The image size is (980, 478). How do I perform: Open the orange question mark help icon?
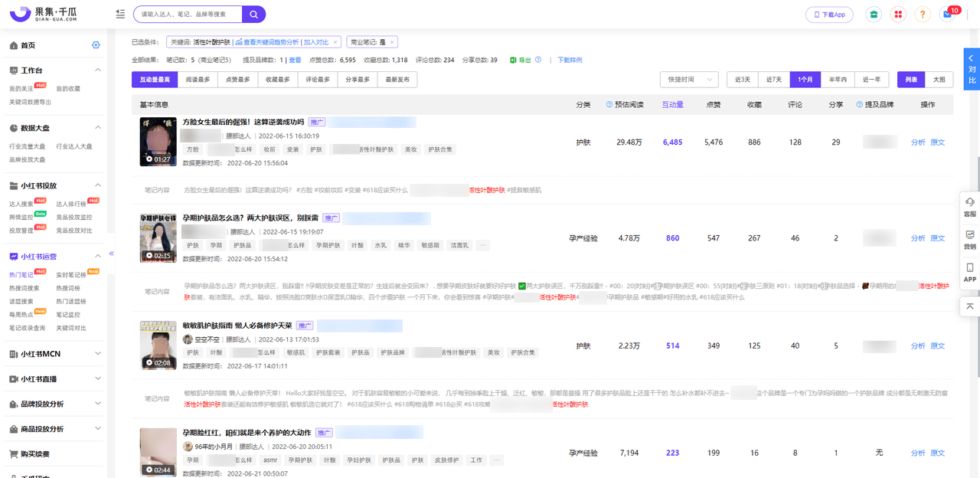point(923,14)
